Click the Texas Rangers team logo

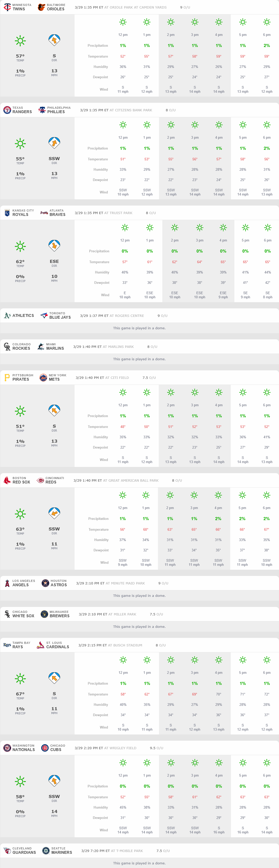coord(7,110)
